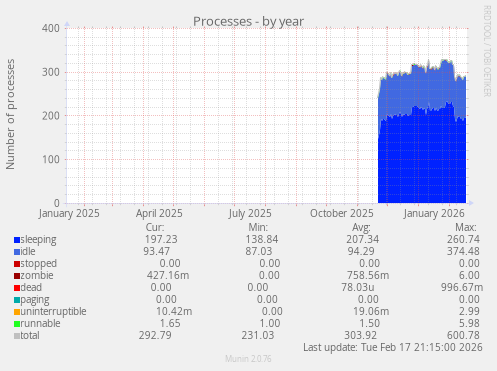Click the 'dead' legend label

click(31, 287)
